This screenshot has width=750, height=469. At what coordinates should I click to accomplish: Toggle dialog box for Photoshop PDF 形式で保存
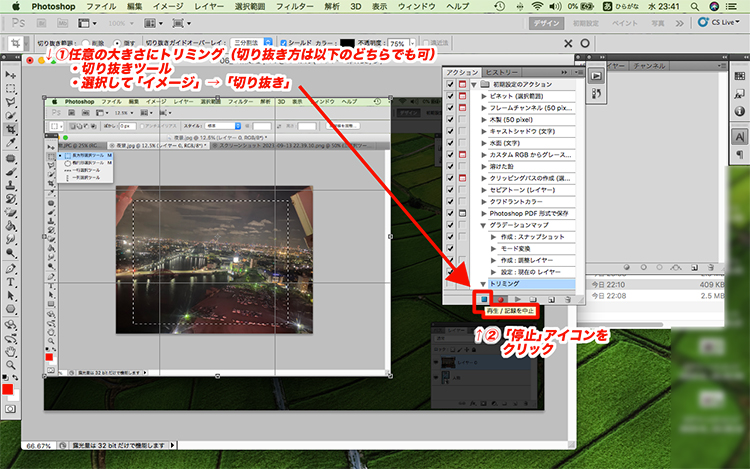pyautogui.click(x=463, y=213)
